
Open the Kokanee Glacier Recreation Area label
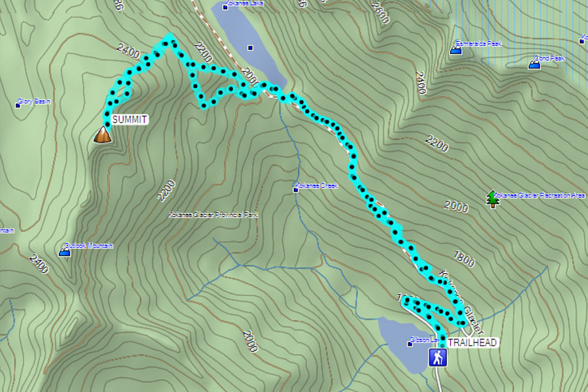tap(539, 195)
